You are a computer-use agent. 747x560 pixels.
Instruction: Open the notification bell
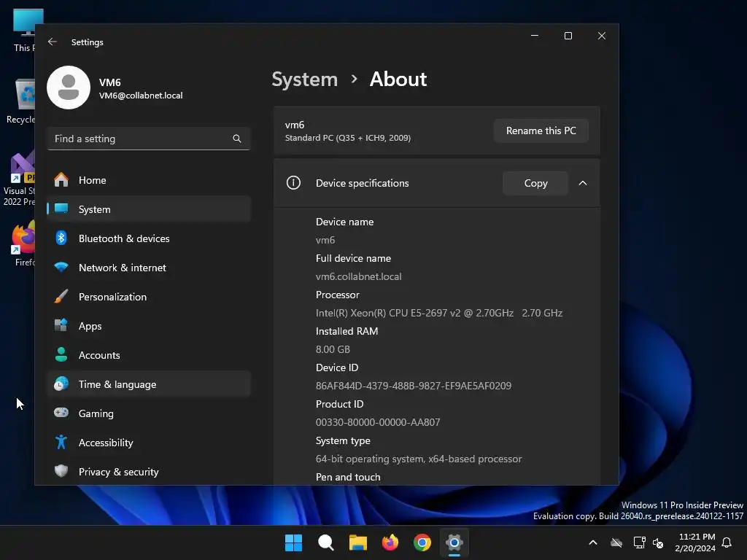[x=727, y=542]
